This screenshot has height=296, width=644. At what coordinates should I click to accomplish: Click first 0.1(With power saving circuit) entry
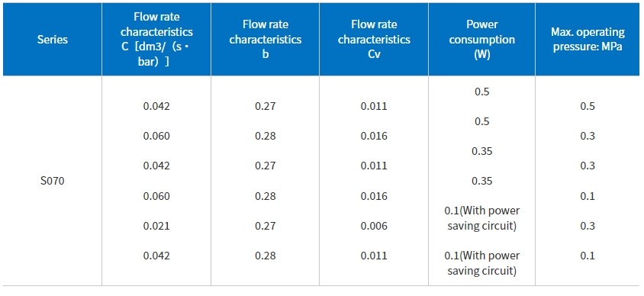[x=481, y=218]
